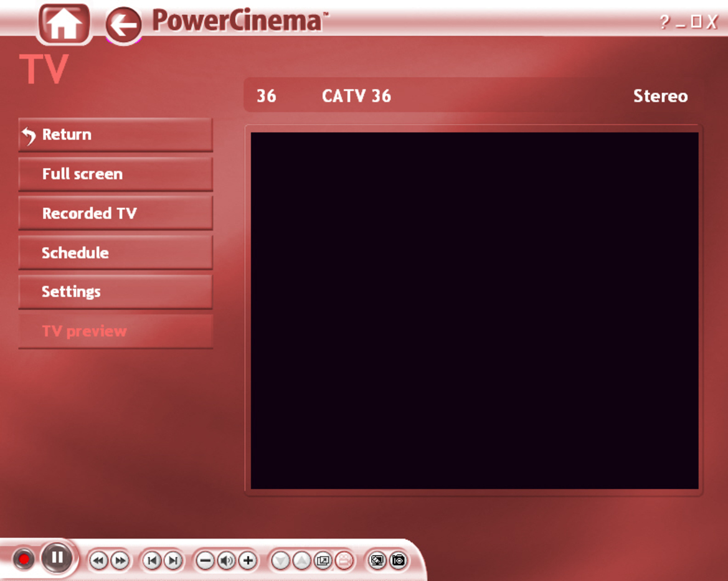Open the Schedule menu item
This screenshot has height=581, width=728.
pos(116,253)
